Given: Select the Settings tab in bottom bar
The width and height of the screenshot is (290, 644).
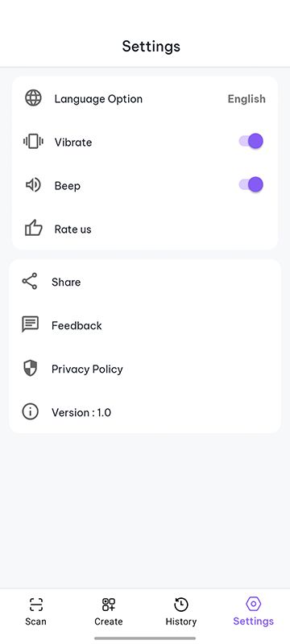Looking at the screenshot, I should (x=254, y=612).
